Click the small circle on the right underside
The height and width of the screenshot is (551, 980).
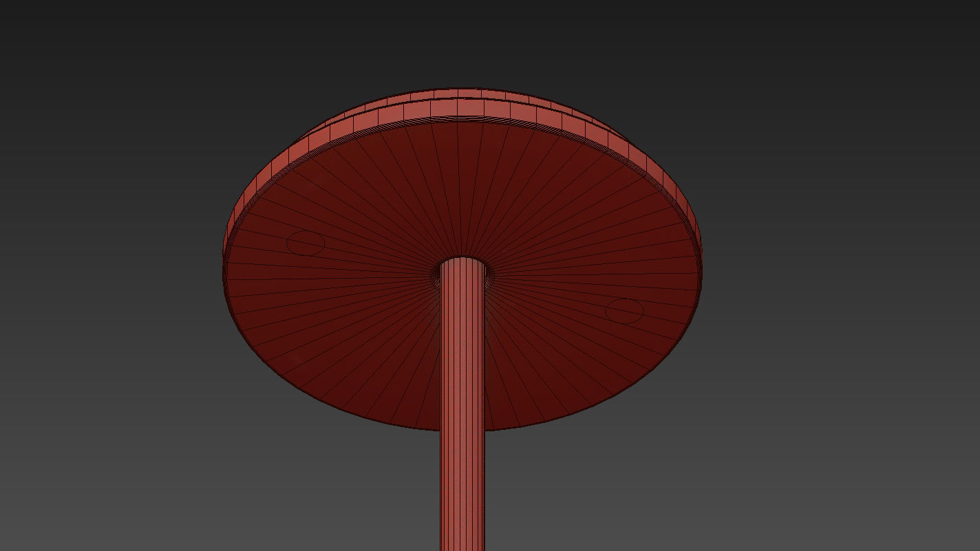624,311
